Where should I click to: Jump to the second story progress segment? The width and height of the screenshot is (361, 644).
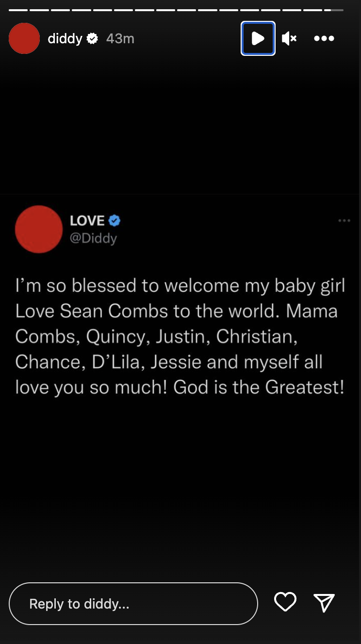[39, 10]
